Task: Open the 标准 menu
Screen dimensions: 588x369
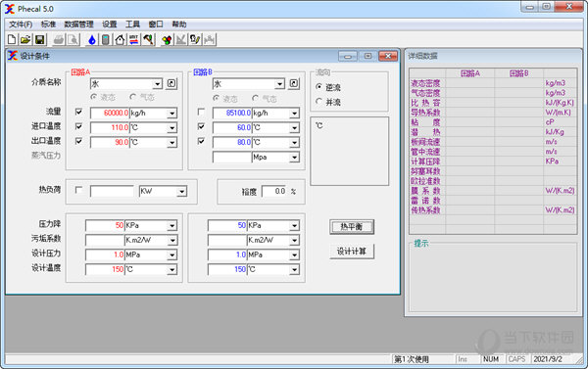Action: tap(48, 24)
